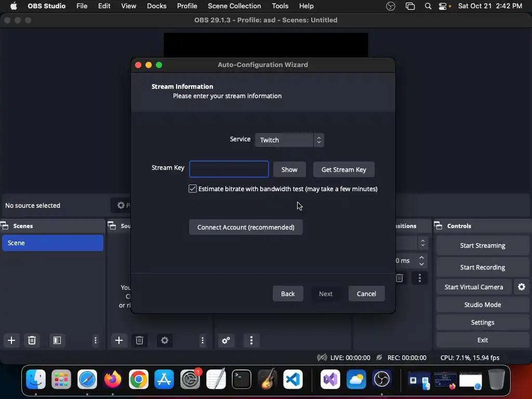This screenshot has width=532, height=399.
Task: Click Start Streaming in Controls
Action: pyautogui.click(x=483, y=245)
